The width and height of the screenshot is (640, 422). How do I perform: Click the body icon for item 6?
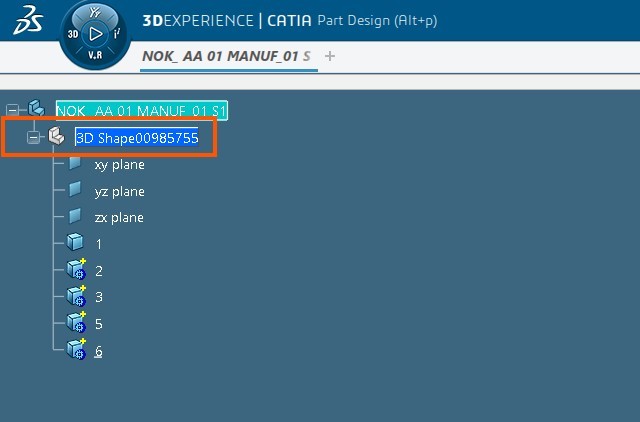[x=76, y=349]
